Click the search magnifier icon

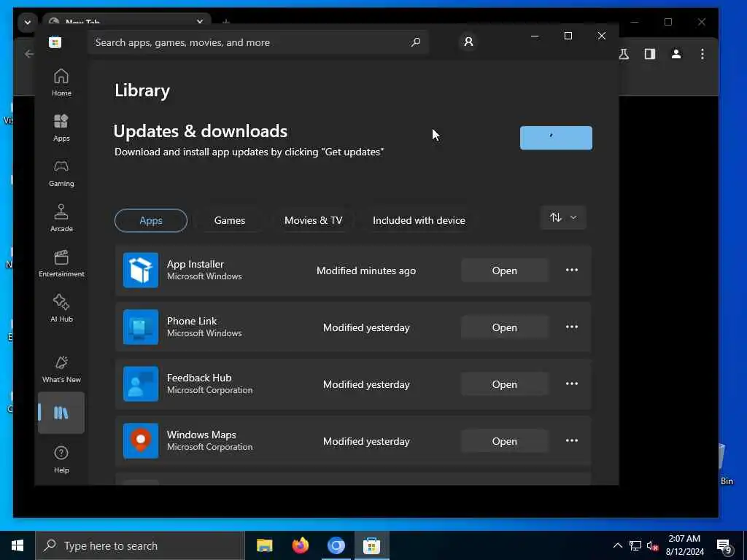point(415,42)
